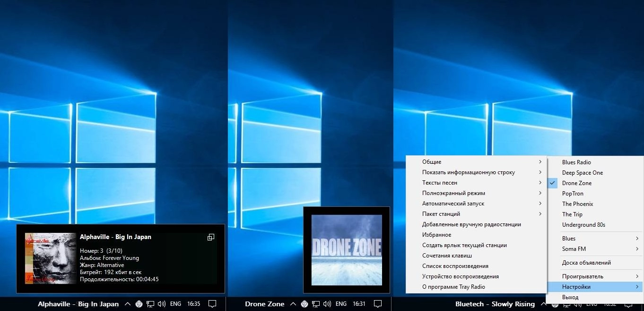Select The Phoenix station
The image size is (644, 311).
(x=595, y=204)
